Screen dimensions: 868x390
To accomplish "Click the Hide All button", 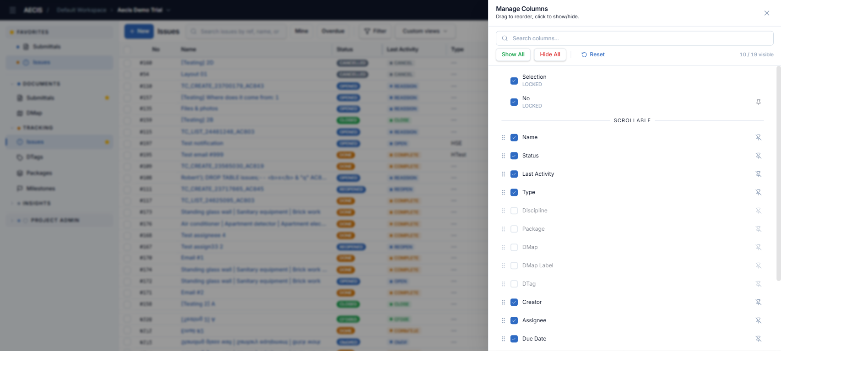I will [550, 54].
